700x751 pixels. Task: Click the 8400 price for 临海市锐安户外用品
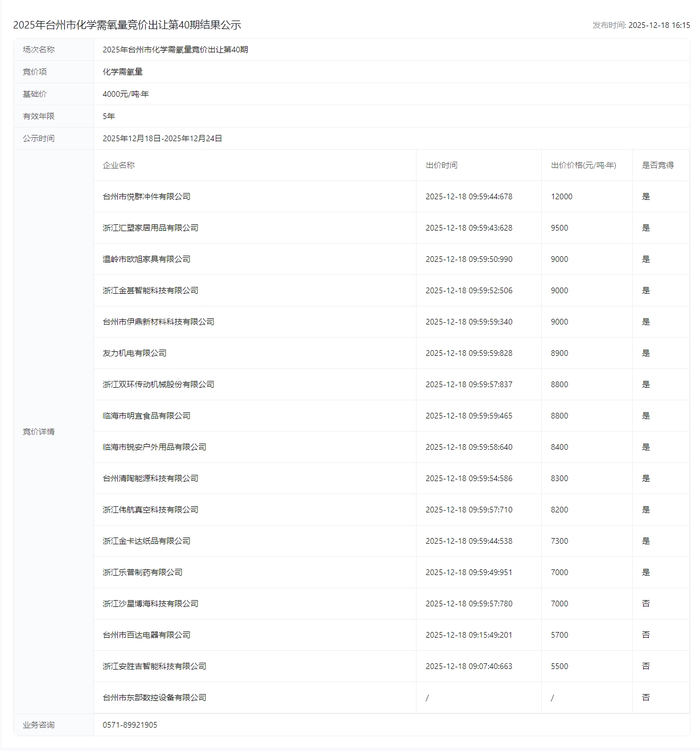(559, 447)
